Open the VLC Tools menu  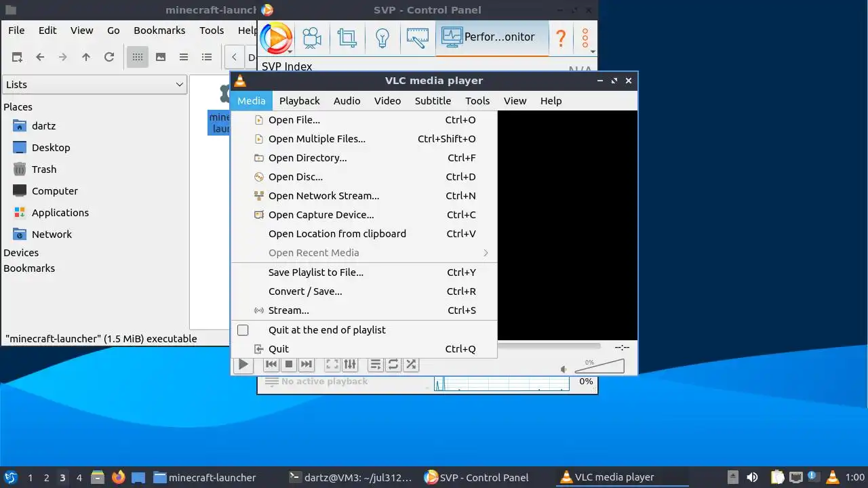point(477,100)
